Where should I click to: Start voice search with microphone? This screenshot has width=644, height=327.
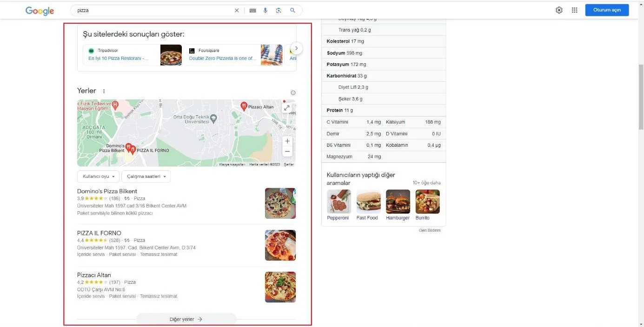coord(266,10)
